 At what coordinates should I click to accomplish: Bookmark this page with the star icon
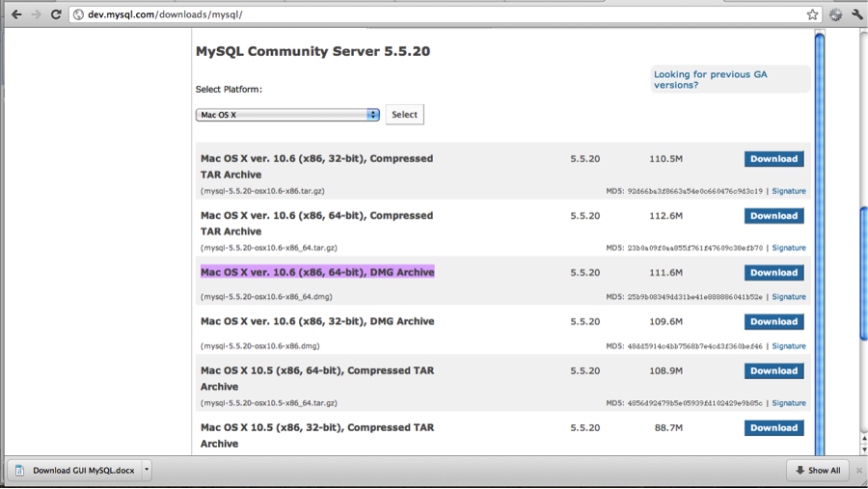pyautogui.click(x=812, y=14)
